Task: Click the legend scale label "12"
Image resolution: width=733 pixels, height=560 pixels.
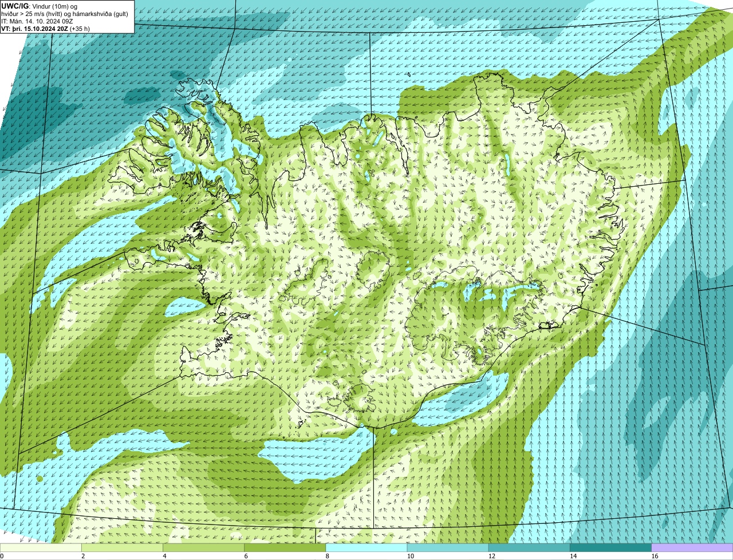Action: (x=491, y=556)
